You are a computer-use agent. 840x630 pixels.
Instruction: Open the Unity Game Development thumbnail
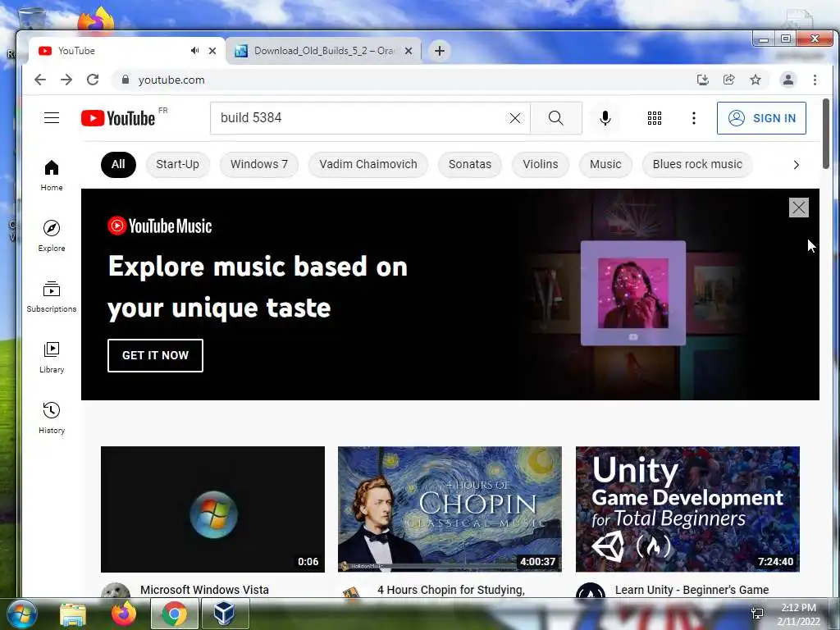tap(688, 509)
